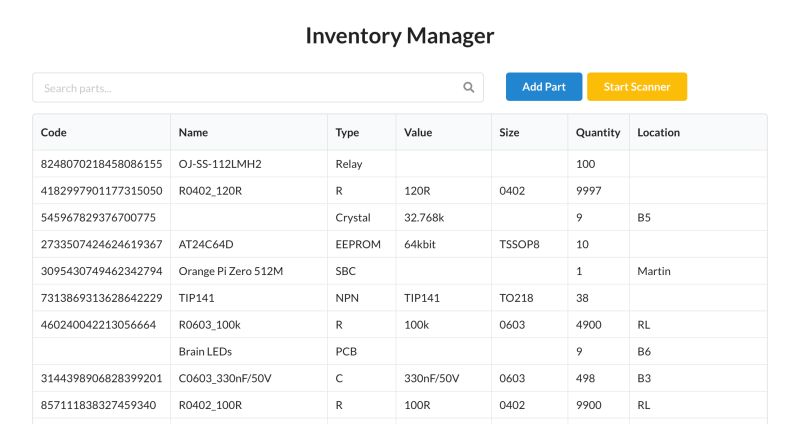Select the OJ-SS-112LMH2 part name
The height and width of the screenshot is (424, 800).
click(x=220, y=164)
